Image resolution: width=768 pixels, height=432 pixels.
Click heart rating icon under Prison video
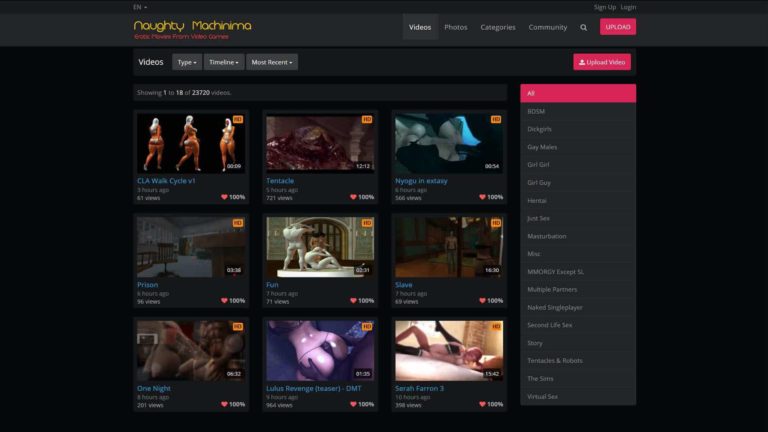pyautogui.click(x=224, y=300)
